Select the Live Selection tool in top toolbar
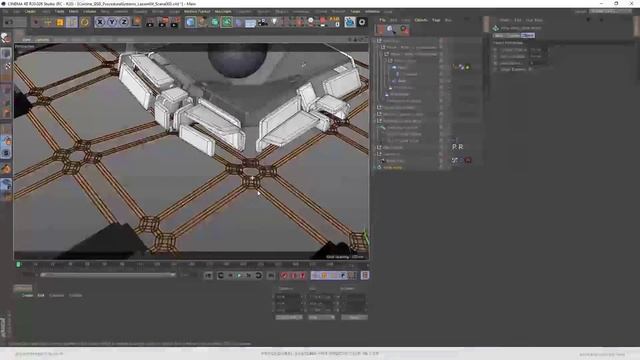The image size is (640, 360). click(x=36, y=22)
